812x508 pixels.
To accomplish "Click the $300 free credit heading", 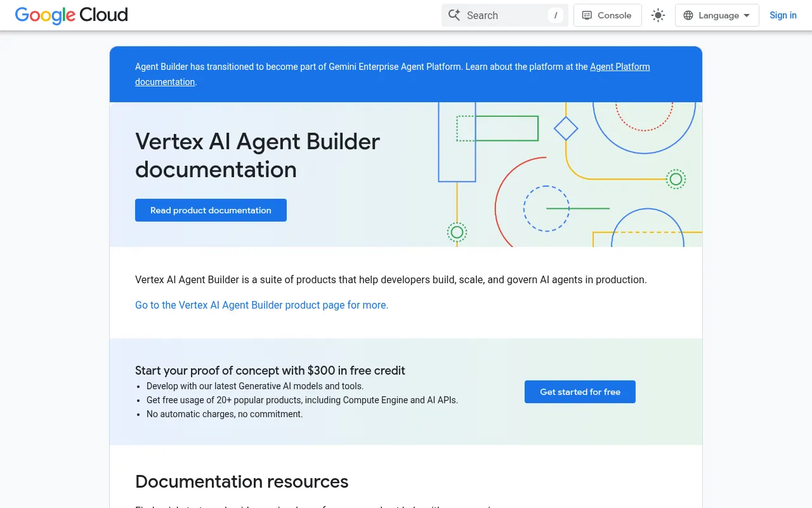I will pyautogui.click(x=270, y=370).
